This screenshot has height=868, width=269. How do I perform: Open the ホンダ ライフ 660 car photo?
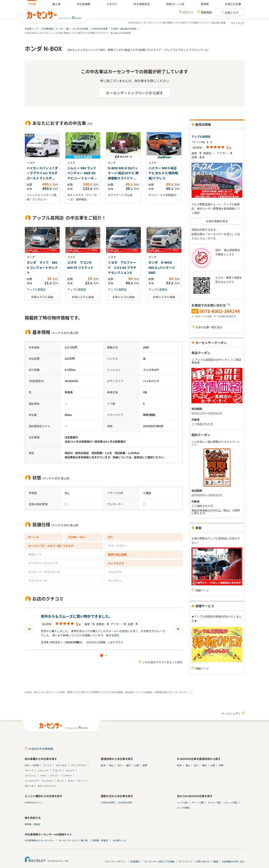tap(42, 239)
